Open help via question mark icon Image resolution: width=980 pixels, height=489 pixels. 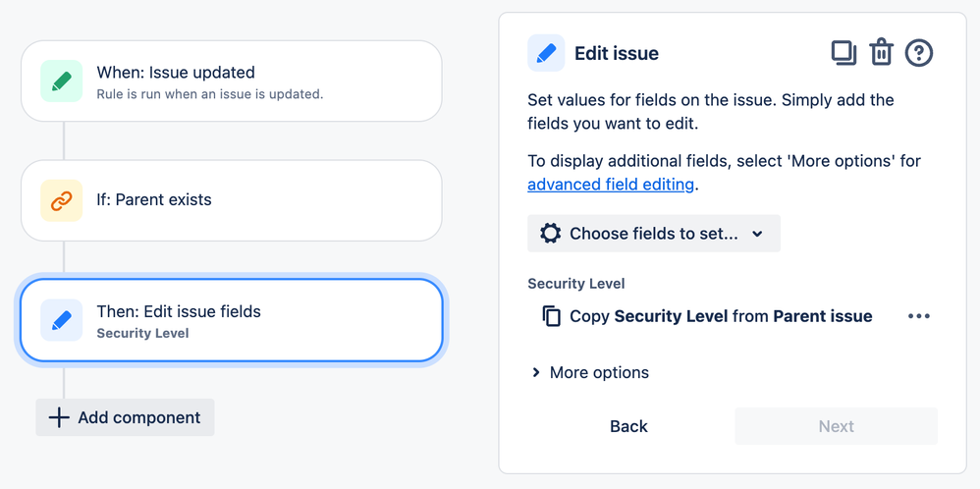(918, 52)
